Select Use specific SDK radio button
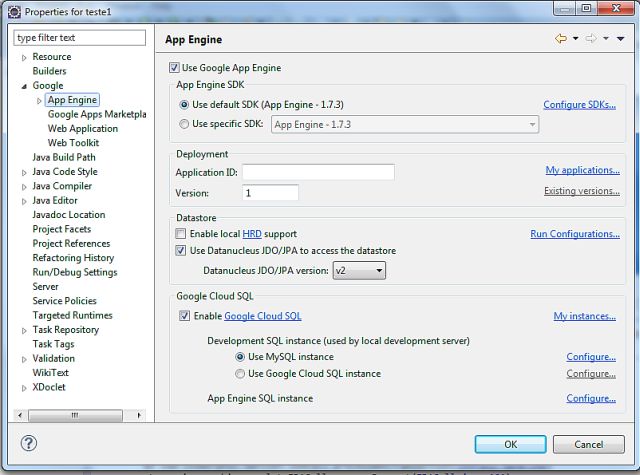 (183, 124)
